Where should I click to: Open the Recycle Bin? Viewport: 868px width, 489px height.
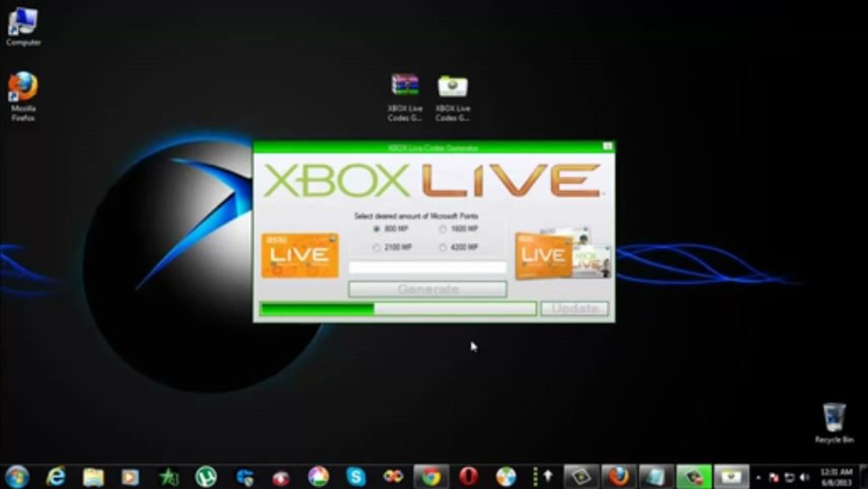pyautogui.click(x=834, y=423)
